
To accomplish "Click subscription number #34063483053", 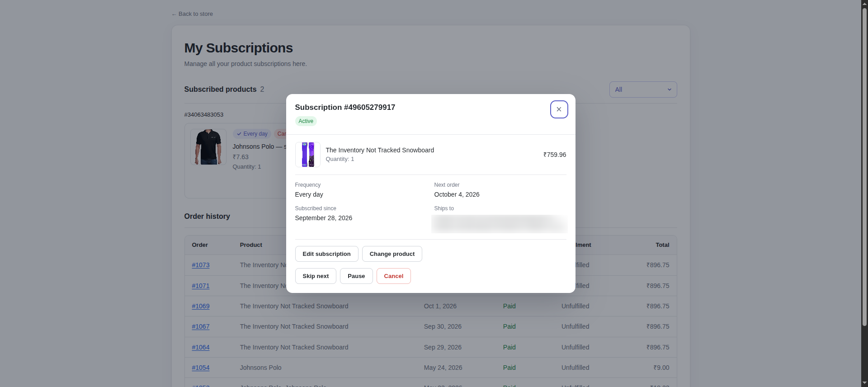I will (x=204, y=115).
